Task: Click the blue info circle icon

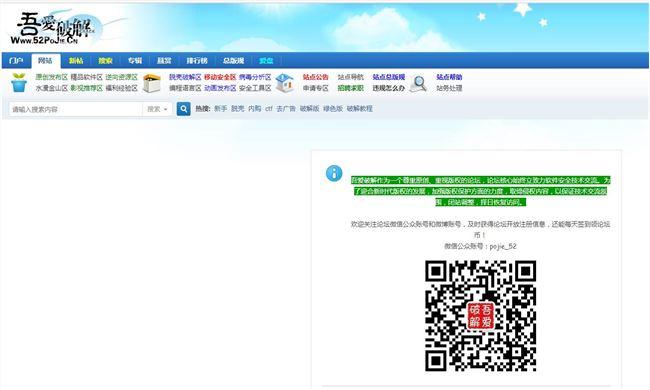Action: coord(334,173)
